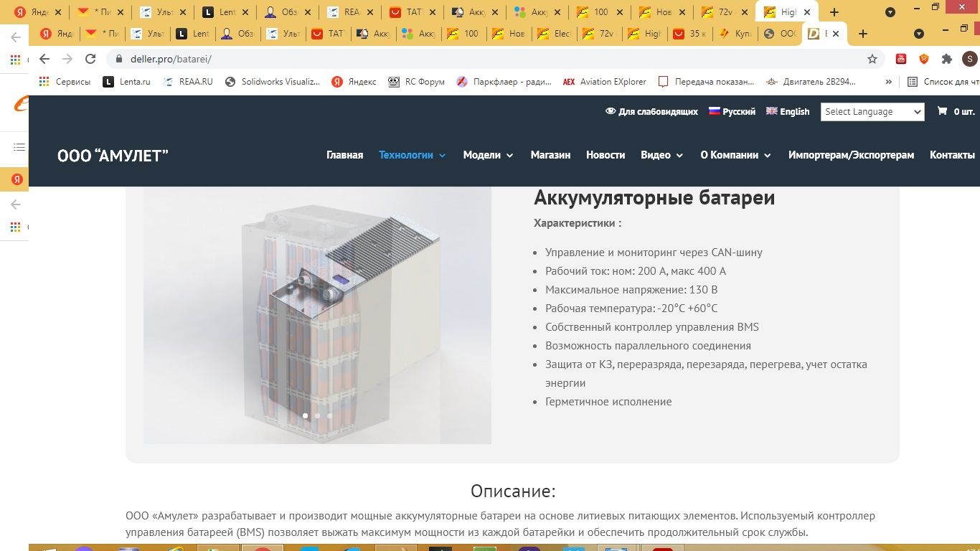
Task: Select Технологии in the site menu
Action: [x=406, y=154]
